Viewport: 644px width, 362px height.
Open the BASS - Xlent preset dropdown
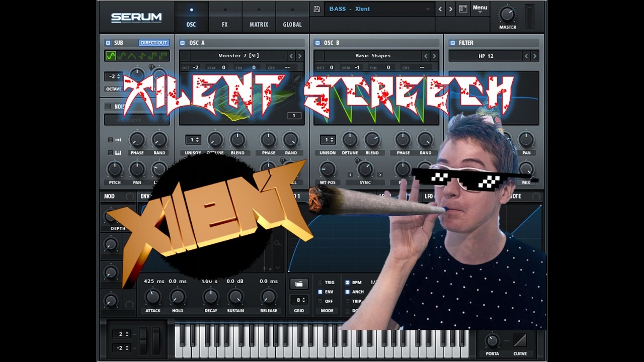coord(379,9)
